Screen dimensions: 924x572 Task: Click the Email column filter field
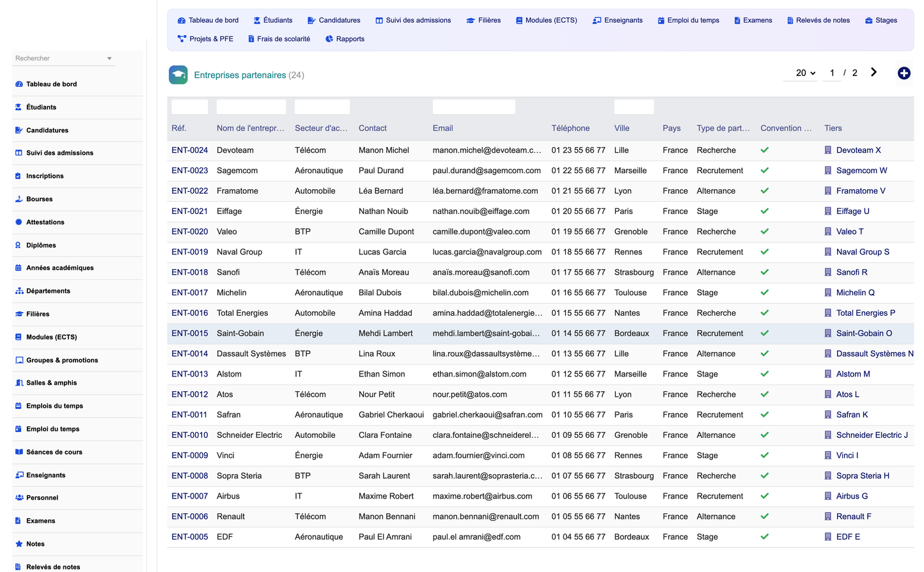(x=474, y=107)
